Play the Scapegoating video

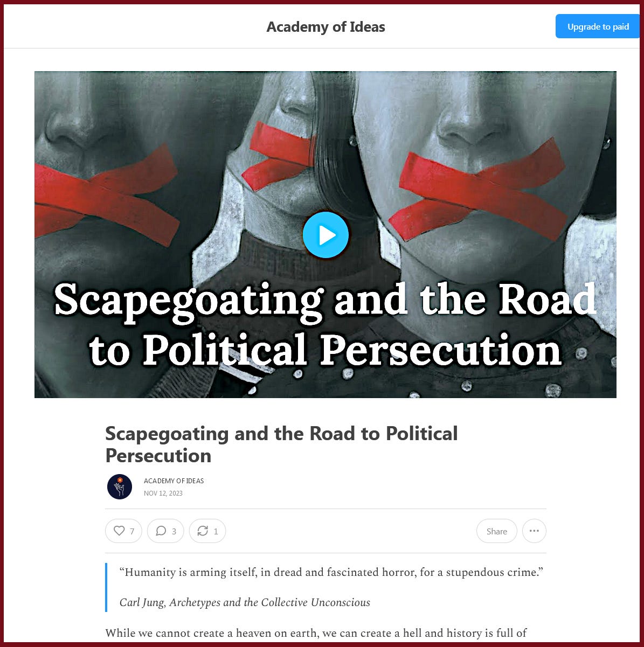(x=326, y=235)
